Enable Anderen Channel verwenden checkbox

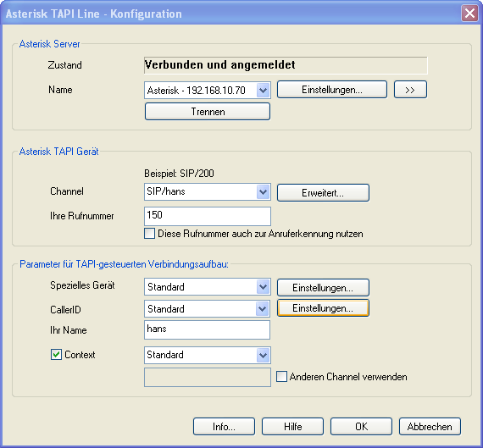tap(281, 376)
